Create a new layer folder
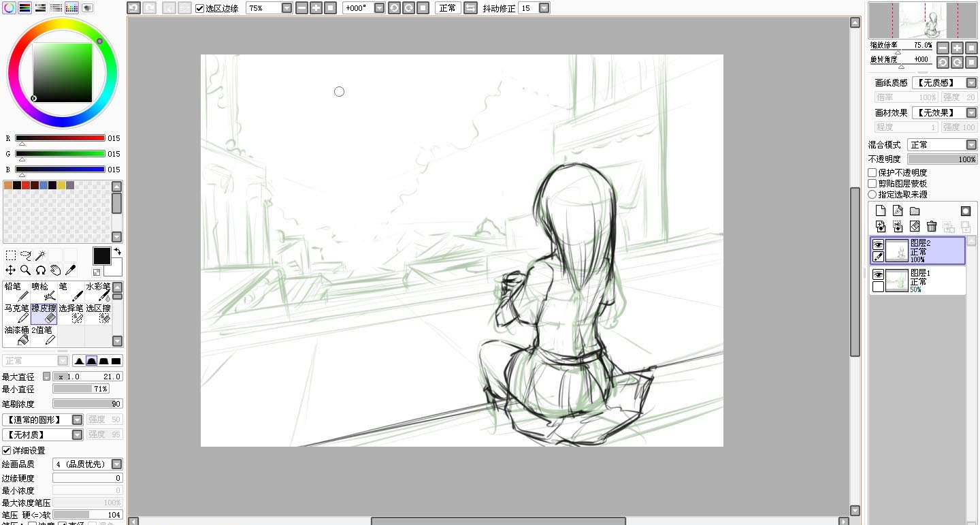Viewport: 980px width, 525px height. coord(915,211)
